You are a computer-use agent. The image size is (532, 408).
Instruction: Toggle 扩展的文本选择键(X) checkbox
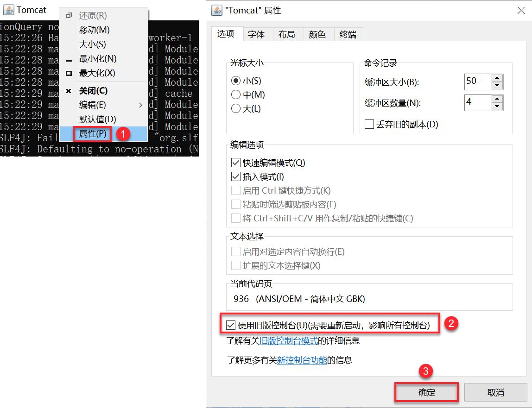click(236, 265)
